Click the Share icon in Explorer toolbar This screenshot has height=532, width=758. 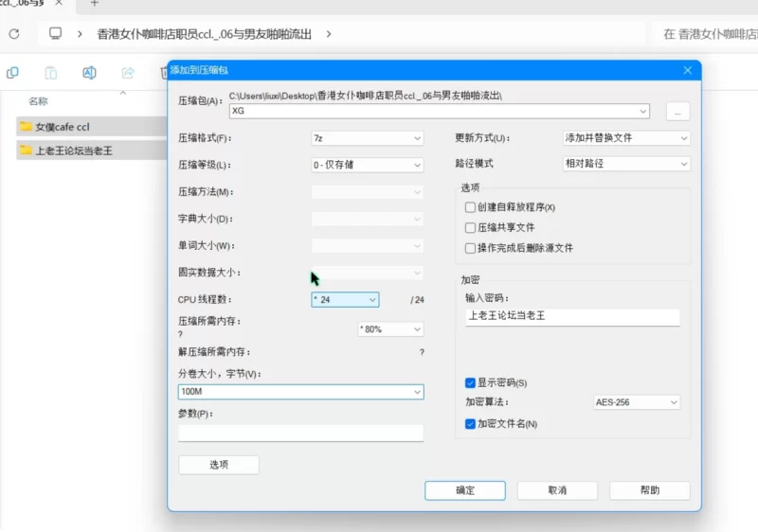click(128, 73)
